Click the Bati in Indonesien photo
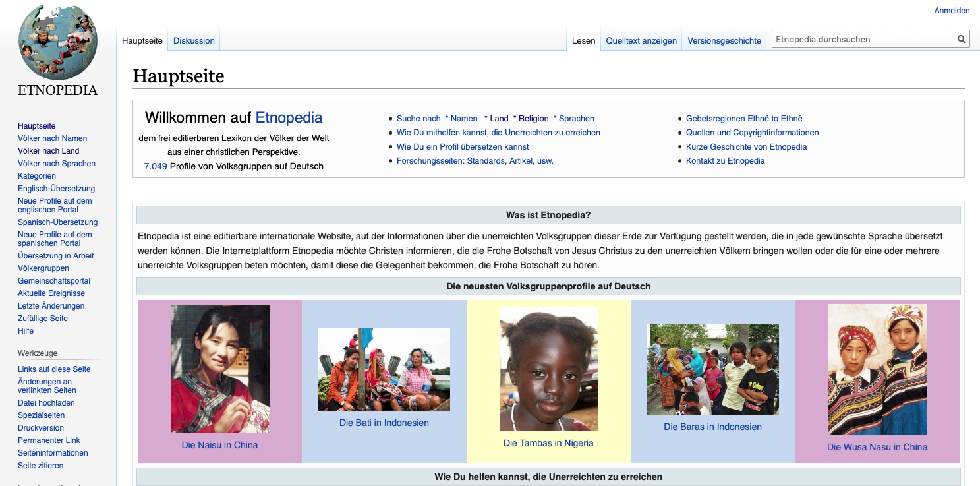The height and width of the screenshot is (486, 980). click(384, 370)
